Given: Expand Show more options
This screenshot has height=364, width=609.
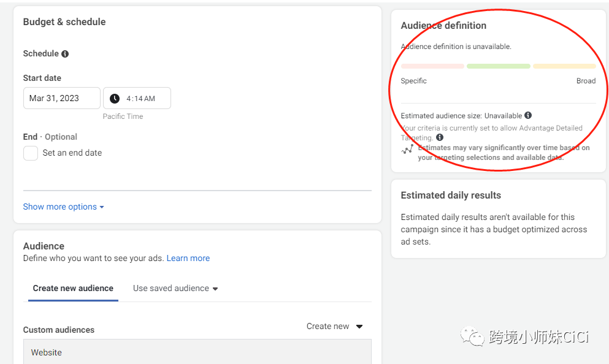Looking at the screenshot, I should pos(63,207).
